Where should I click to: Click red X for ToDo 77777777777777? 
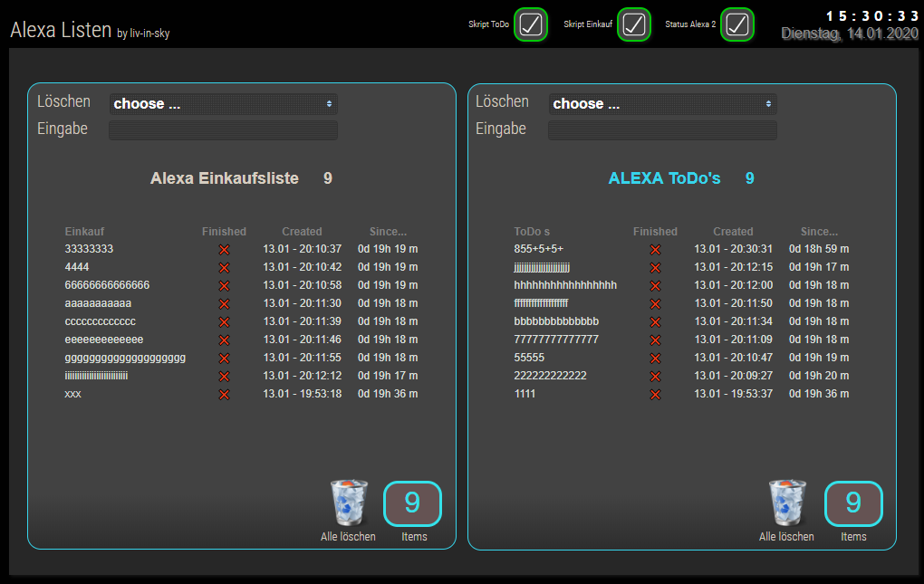655,340
